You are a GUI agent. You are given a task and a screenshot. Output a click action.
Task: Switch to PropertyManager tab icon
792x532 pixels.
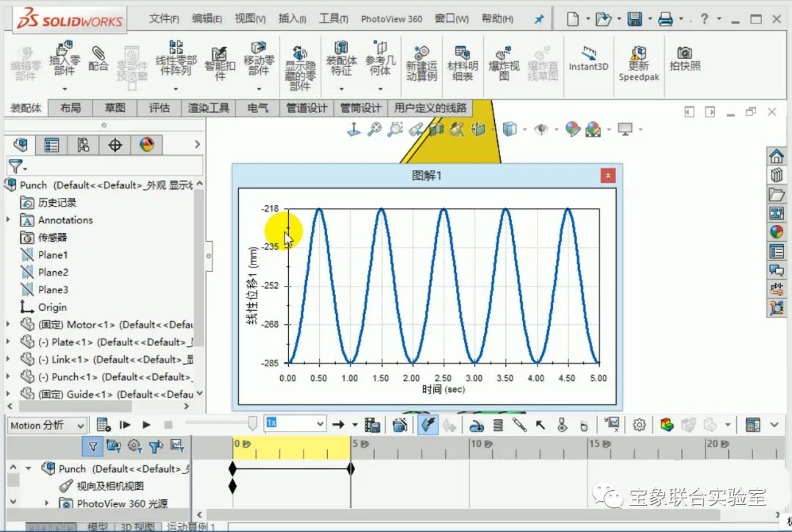(x=51, y=145)
